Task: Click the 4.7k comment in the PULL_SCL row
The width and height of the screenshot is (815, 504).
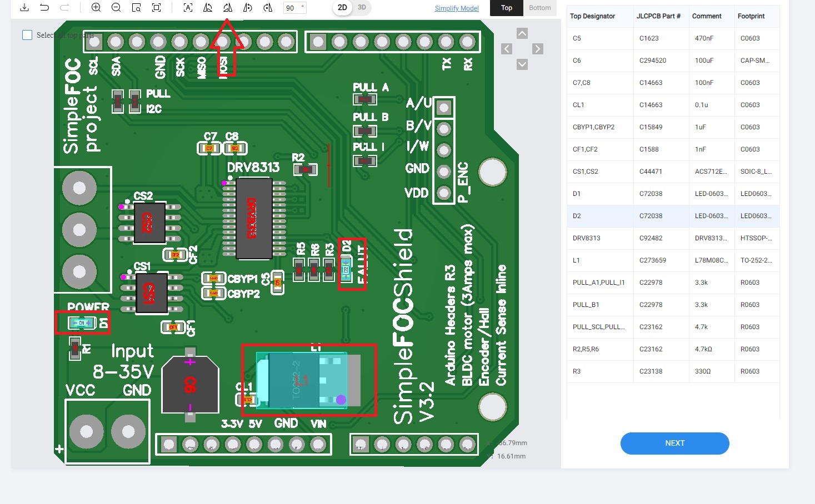Action: pyautogui.click(x=701, y=327)
